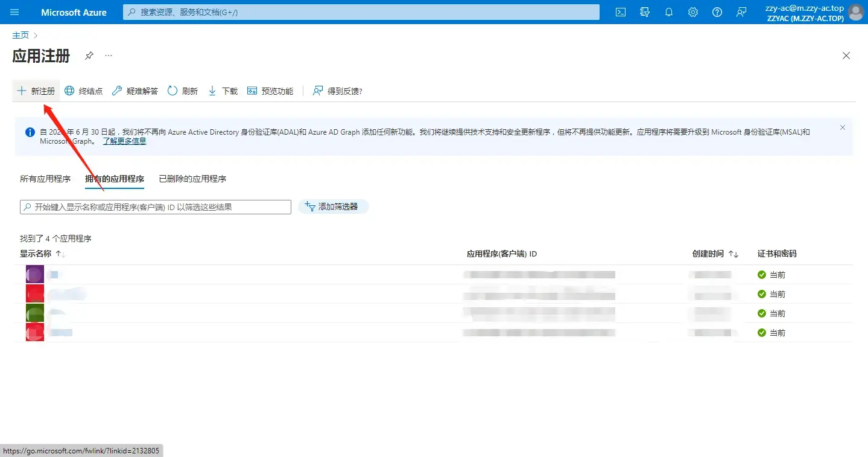Viewport: 868px width, 457px height.
Task: Open the green-icon application row
Action: 433,313
